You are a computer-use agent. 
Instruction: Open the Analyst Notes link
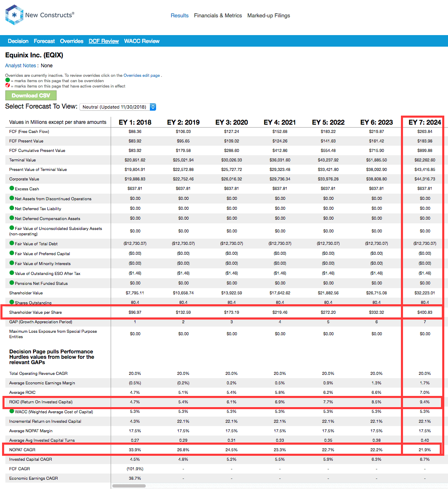tap(21, 65)
